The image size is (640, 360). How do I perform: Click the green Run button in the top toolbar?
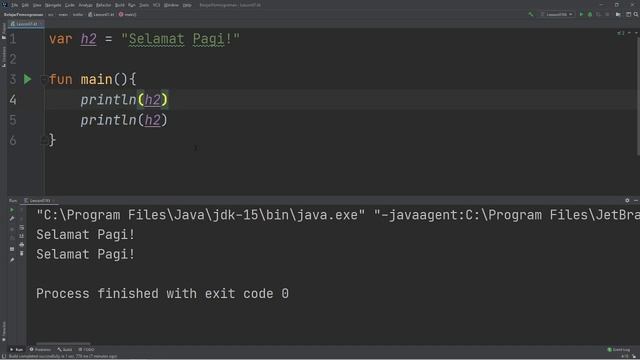(x=581, y=14)
